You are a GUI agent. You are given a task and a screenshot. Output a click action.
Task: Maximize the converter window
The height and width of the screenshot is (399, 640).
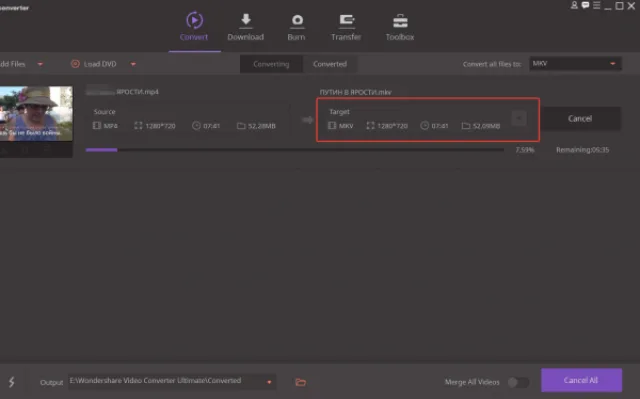[619, 6]
